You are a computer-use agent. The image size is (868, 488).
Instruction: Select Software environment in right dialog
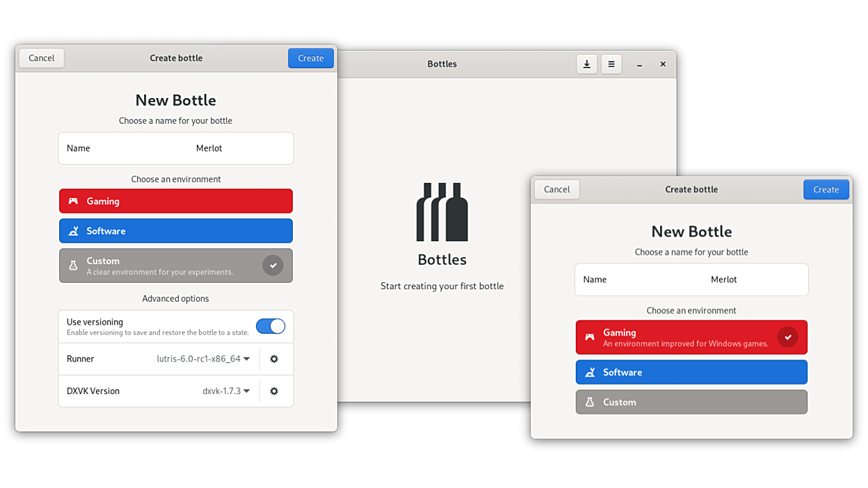[691, 373]
